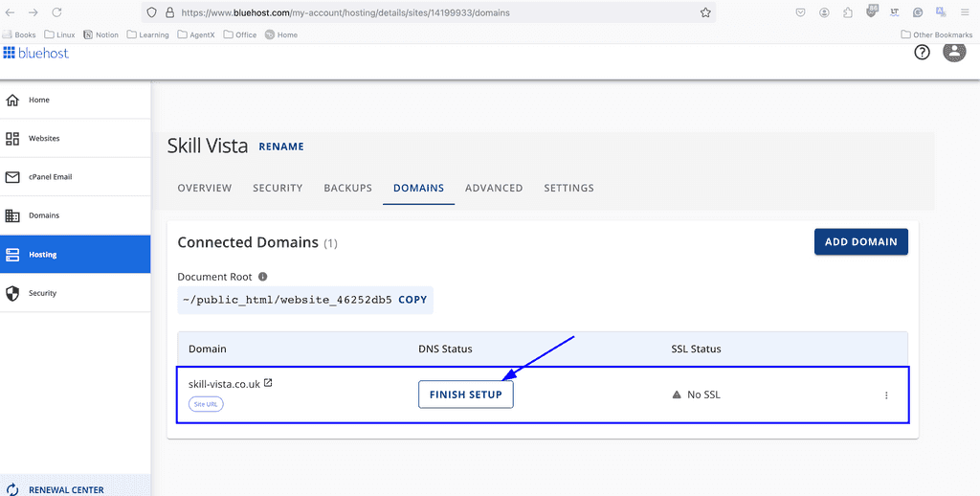Screen dimensions: 980x496
Task: Switch to the Overview tab
Action: (205, 189)
